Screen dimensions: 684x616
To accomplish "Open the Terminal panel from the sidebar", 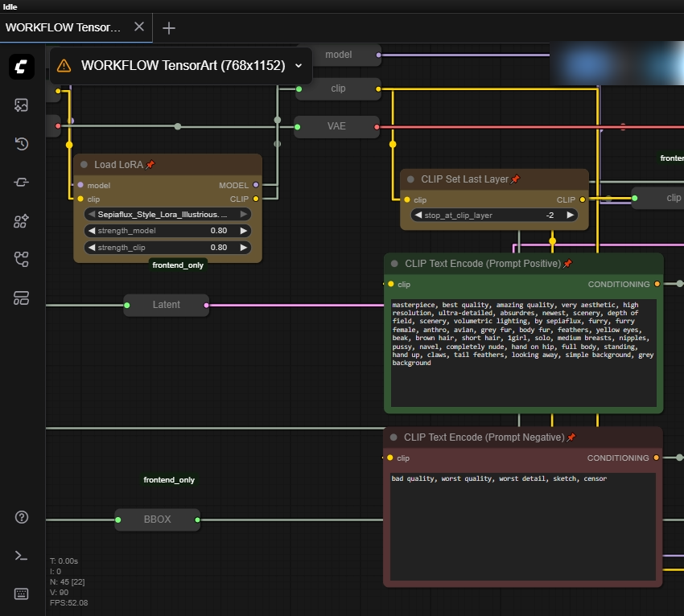I will pos(21,555).
